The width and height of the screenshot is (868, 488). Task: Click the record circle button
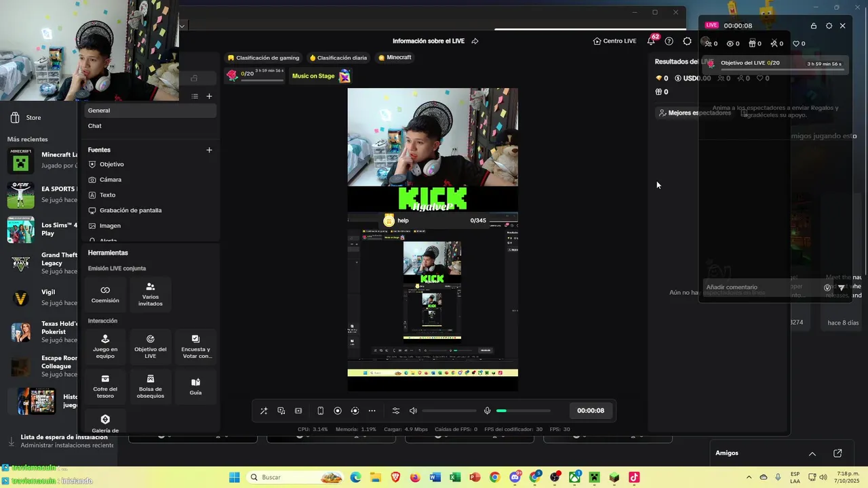338,411
